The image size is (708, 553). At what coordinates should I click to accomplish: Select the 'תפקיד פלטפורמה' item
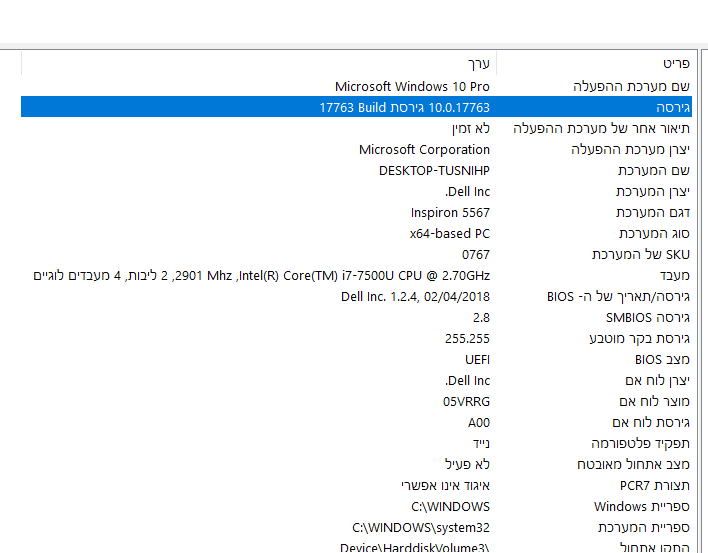640,444
